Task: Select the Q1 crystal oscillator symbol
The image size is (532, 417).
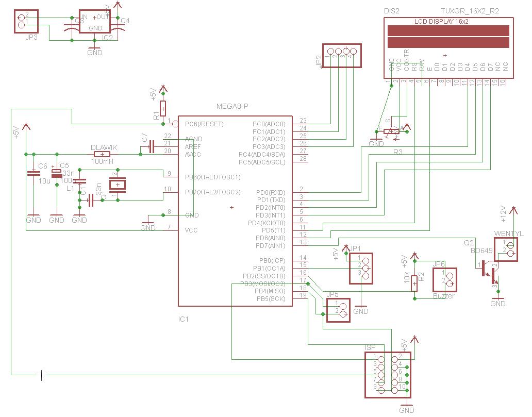Action: pos(118,185)
